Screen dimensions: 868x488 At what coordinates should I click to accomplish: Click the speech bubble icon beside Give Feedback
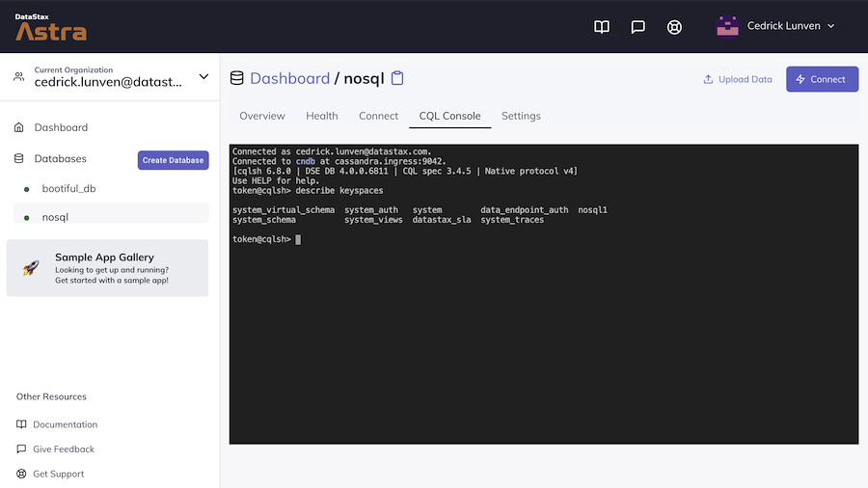pyautogui.click(x=21, y=448)
